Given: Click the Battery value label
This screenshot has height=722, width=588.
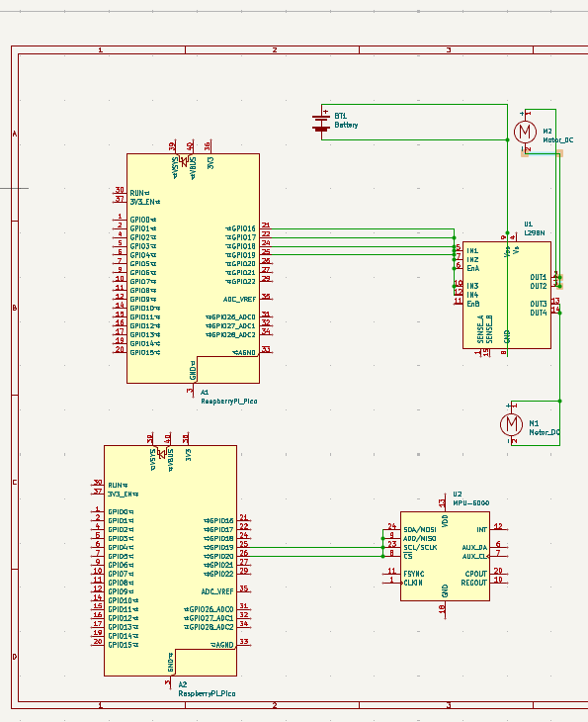Looking at the screenshot, I should 346,125.
